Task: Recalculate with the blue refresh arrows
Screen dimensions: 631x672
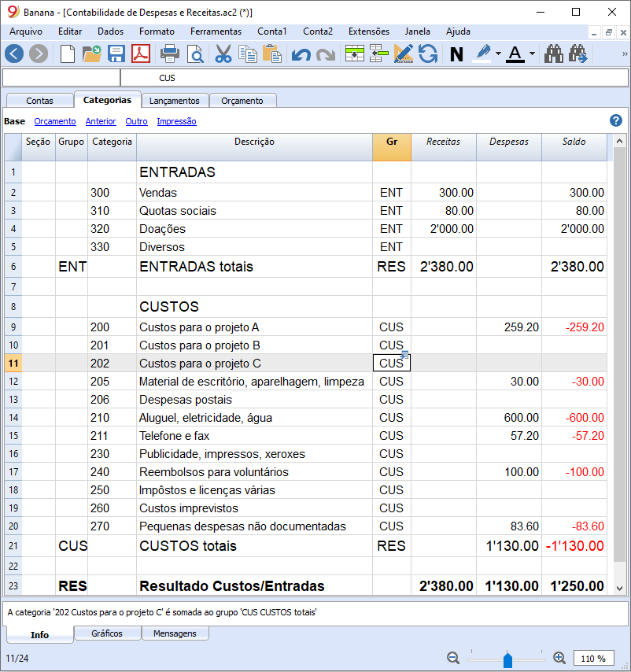Action: [428, 54]
